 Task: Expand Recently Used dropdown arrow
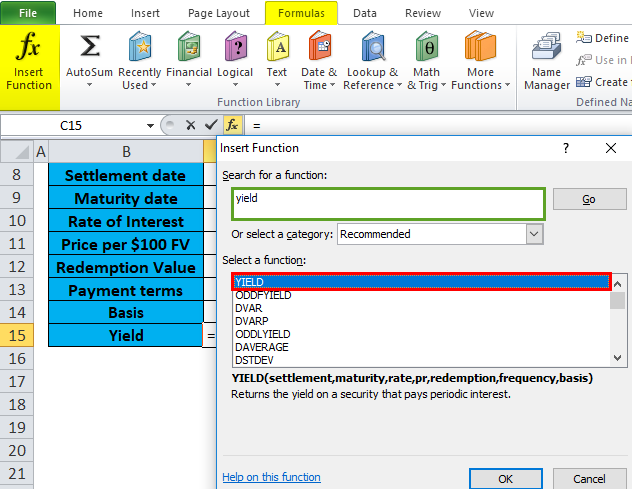(153, 85)
